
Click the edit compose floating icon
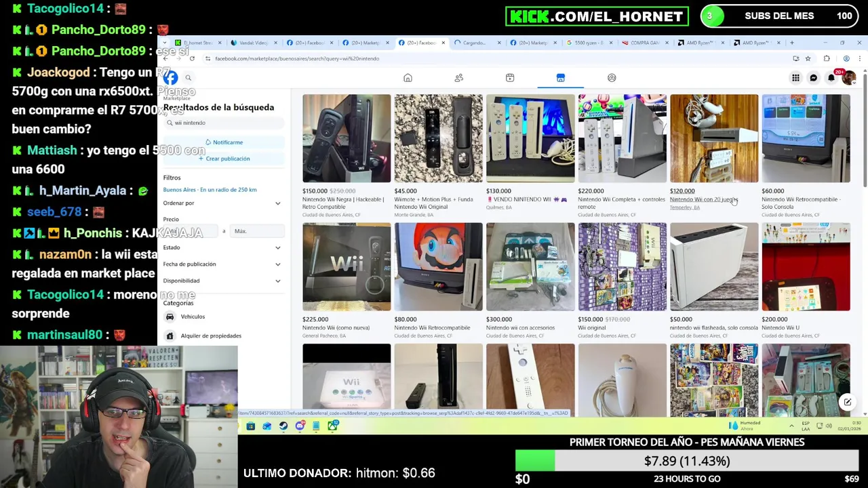[848, 402]
